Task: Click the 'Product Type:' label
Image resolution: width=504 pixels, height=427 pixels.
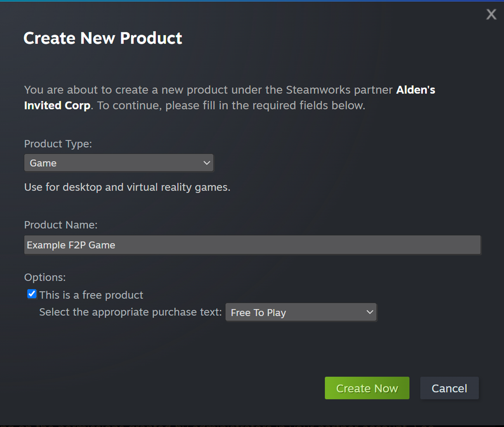Action: click(58, 144)
